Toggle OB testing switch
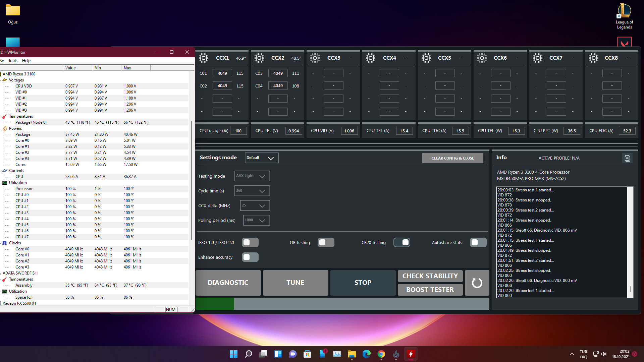 click(326, 242)
